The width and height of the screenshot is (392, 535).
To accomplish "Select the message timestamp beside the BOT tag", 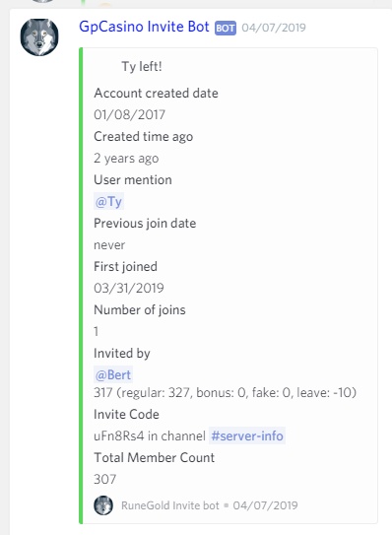I will pyautogui.click(x=274, y=28).
